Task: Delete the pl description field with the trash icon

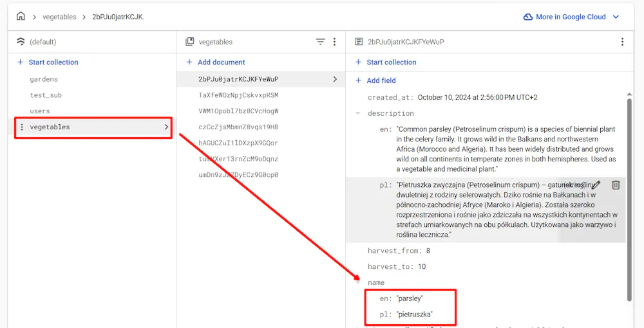Action: pos(615,185)
